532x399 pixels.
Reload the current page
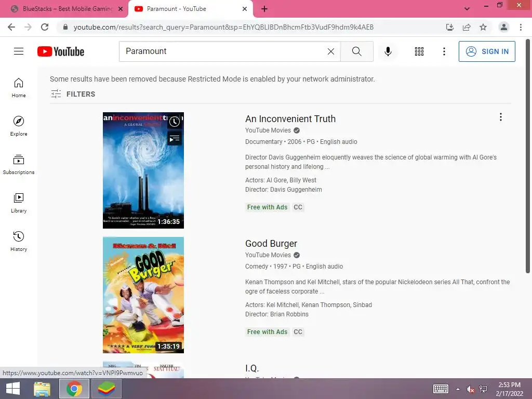45,27
